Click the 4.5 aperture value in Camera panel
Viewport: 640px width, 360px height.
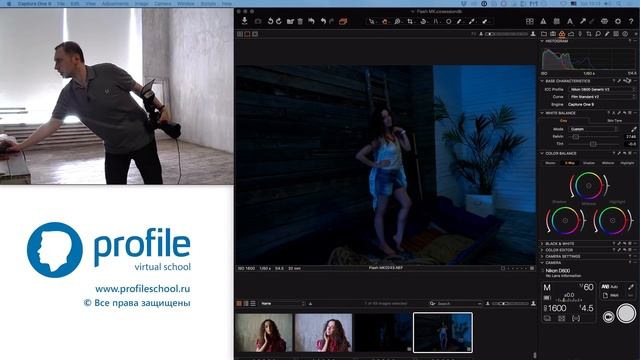[586, 308]
